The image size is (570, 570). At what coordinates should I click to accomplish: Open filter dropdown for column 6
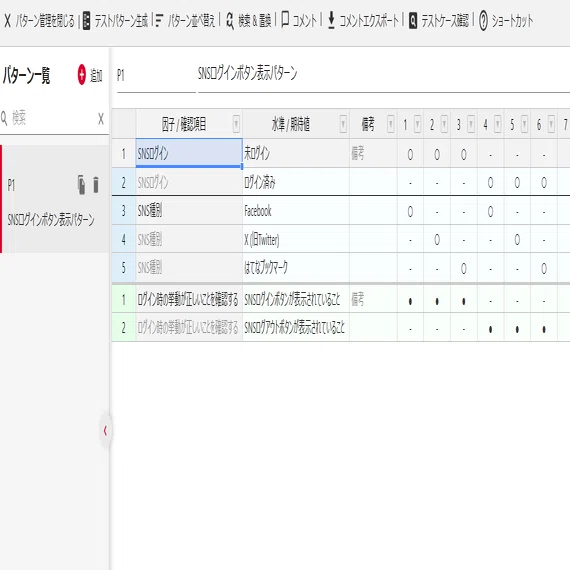click(551, 124)
